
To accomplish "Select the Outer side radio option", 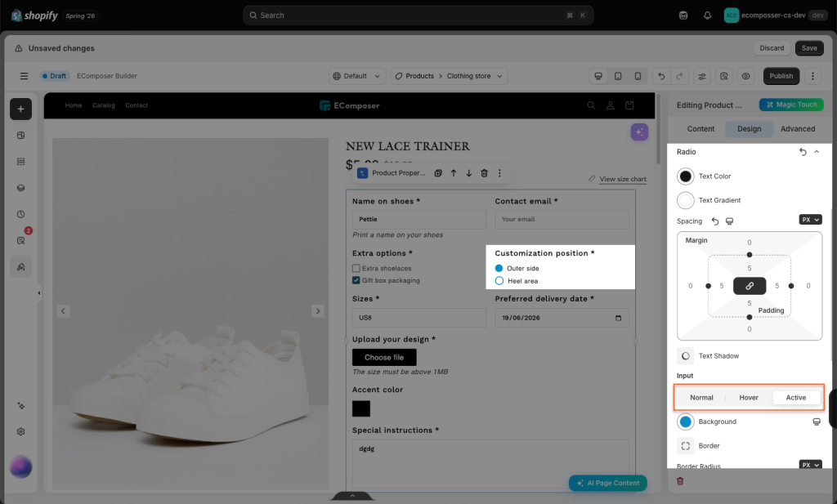I will [499, 268].
